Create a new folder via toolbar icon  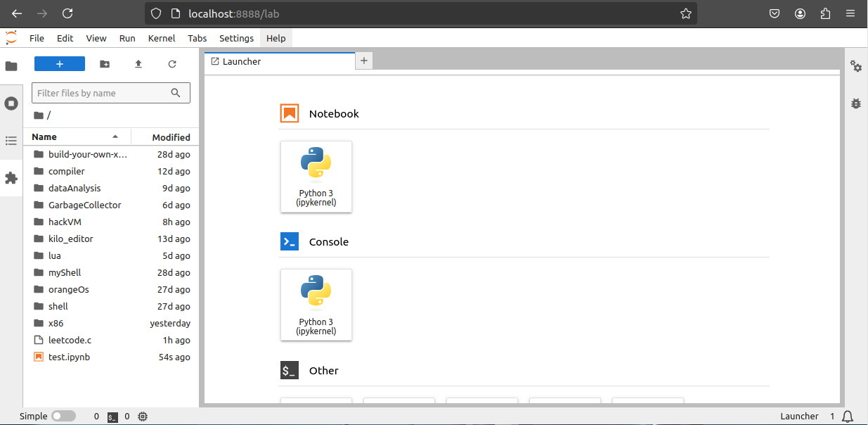pyautogui.click(x=105, y=64)
